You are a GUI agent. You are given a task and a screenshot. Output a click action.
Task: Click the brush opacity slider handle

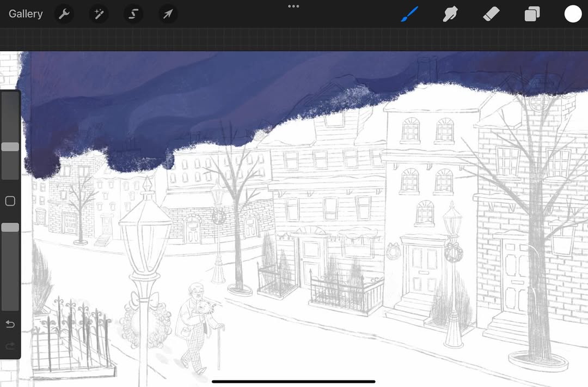[x=10, y=227]
